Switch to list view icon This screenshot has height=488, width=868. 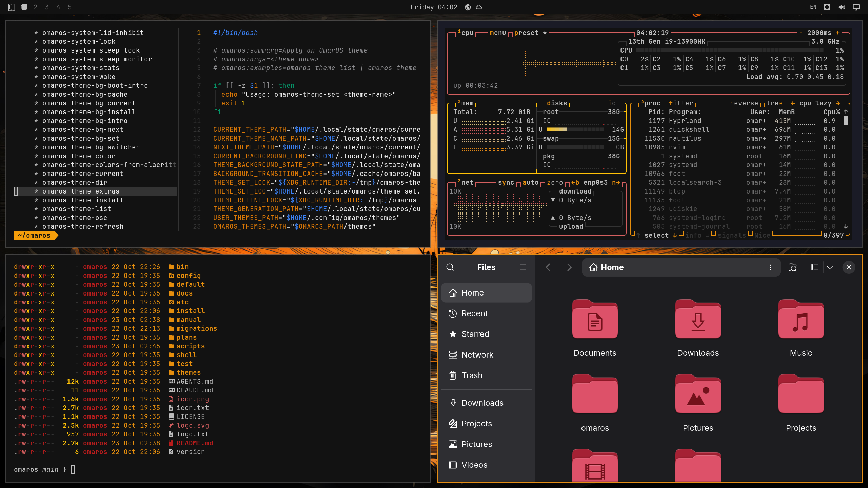(x=814, y=267)
